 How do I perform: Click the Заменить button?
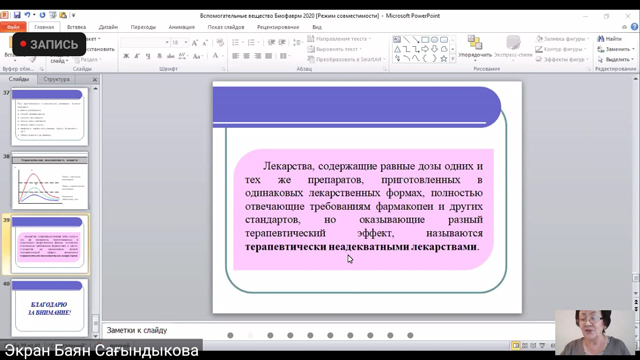pos(616,49)
